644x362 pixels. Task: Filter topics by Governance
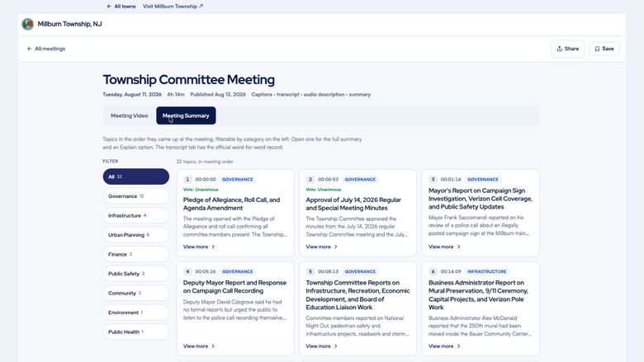pyautogui.click(x=136, y=196)
